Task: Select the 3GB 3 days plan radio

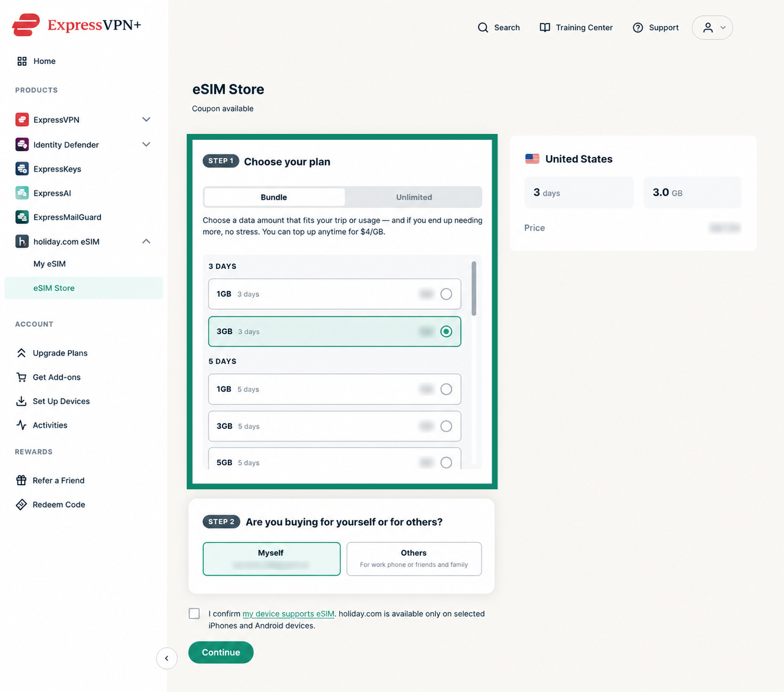Action: (446, 331)
